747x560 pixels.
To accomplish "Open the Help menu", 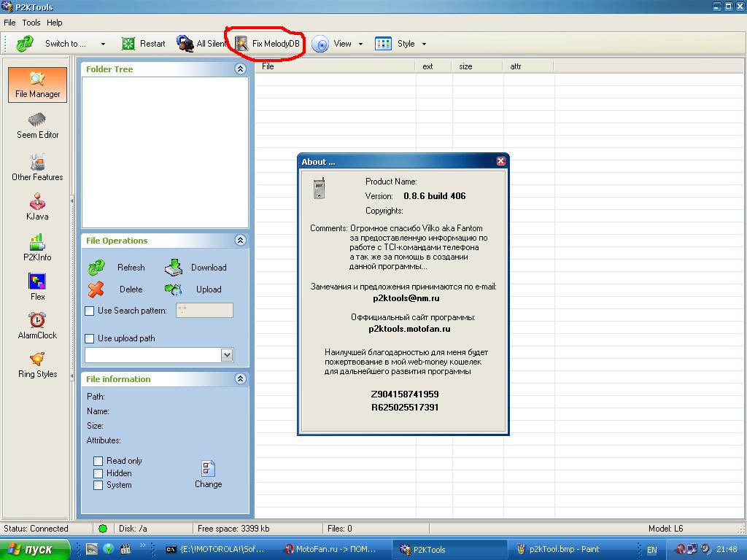I will pos(54,23).
